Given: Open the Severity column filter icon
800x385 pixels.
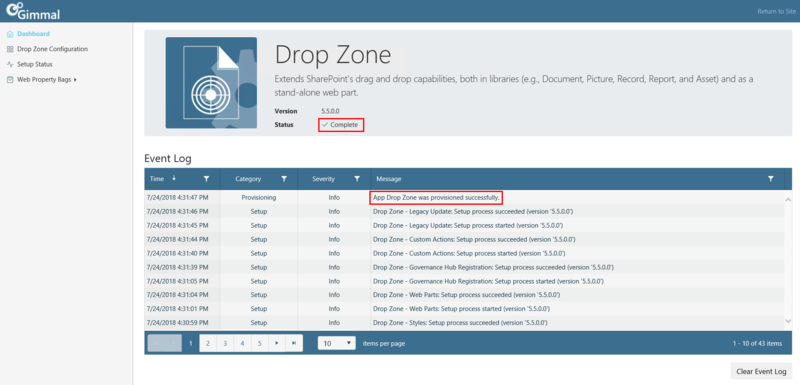Looking at the screenshot, I should click(357, 179).
